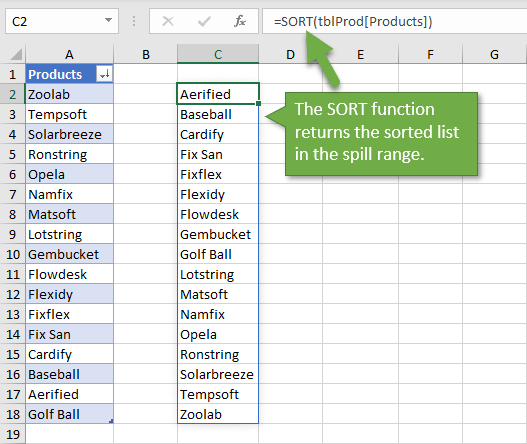Select Cardify cell in column C
The width and height of the screenshot is (527, 444).
point(218,134)
